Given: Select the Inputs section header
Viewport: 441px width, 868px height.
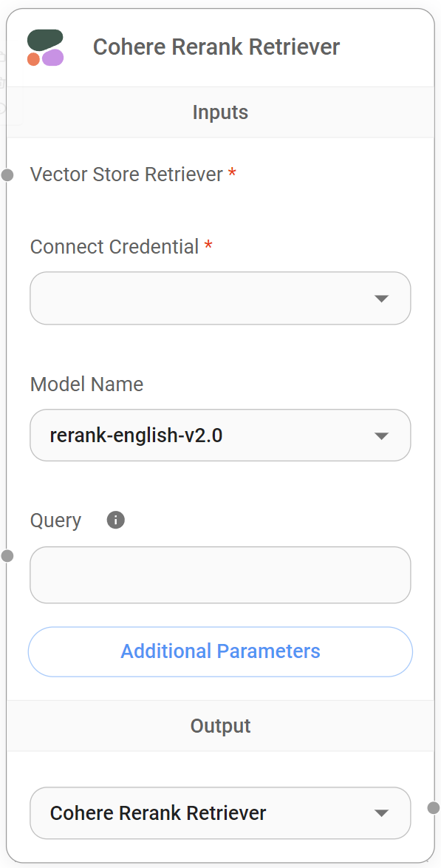Looking at the screenshot, I should click(220, 112).
